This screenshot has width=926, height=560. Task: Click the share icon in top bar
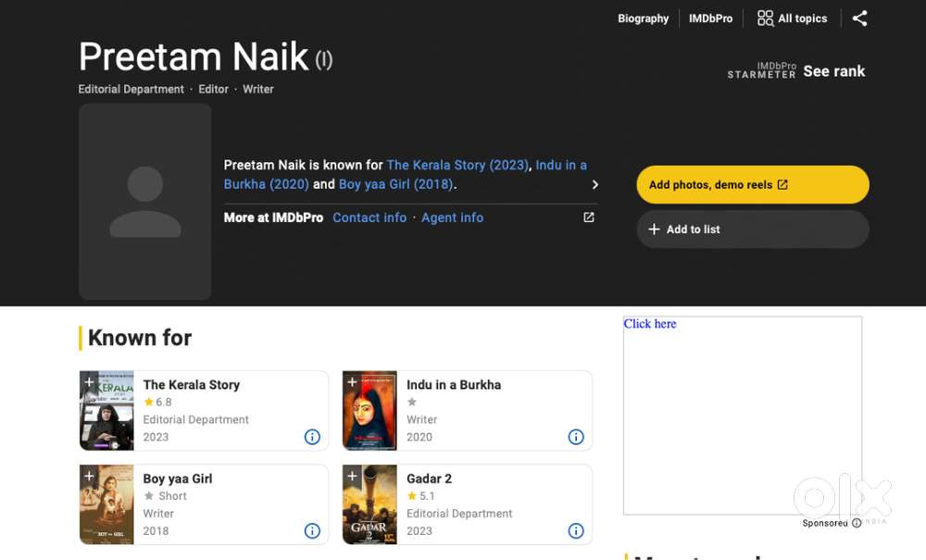point(859,19)
